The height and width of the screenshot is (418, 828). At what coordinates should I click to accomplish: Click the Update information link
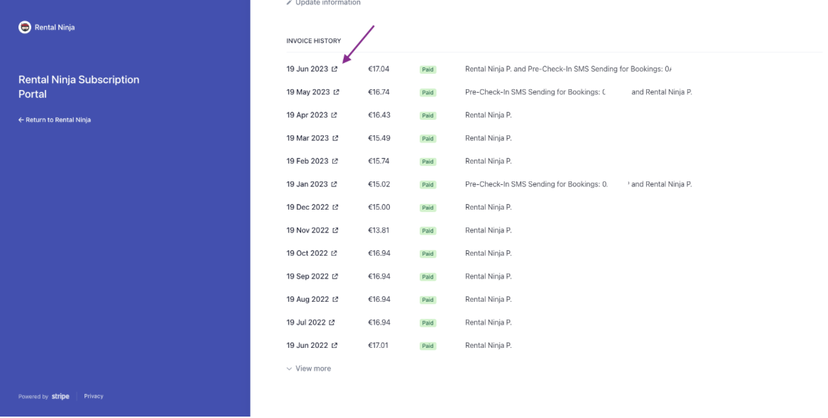point(323,3)
